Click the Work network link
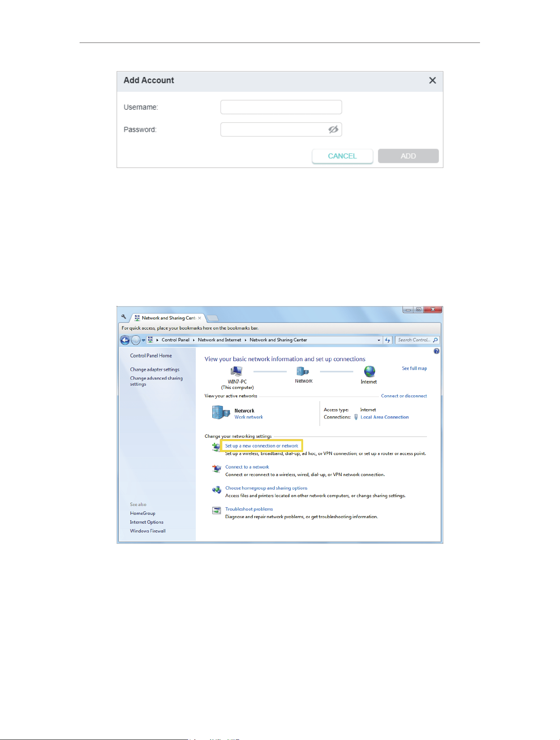This screenshot has height=740, width=560. (x=248, y=417)
